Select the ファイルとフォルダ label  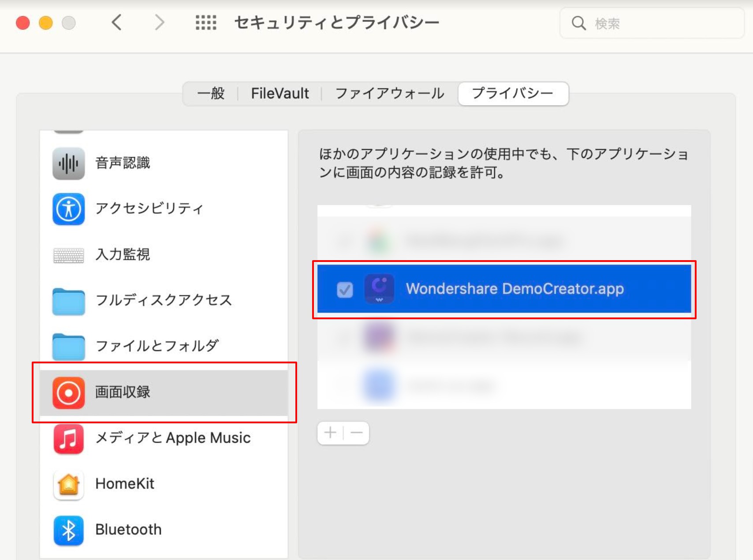pyautogui.click(x=157, y=346)
